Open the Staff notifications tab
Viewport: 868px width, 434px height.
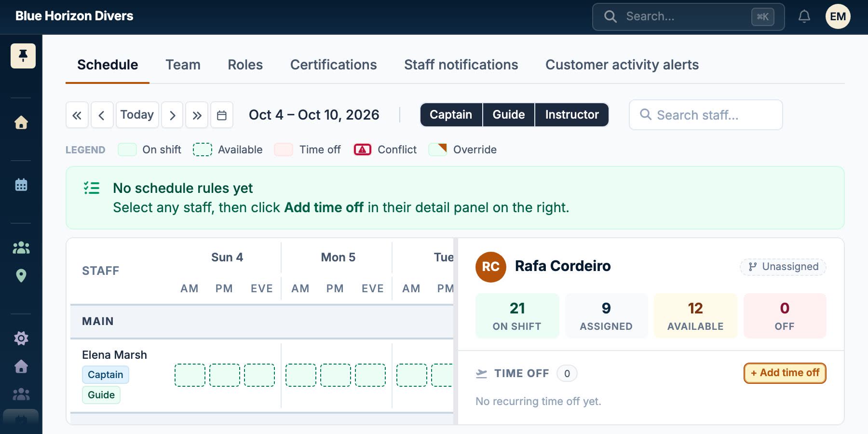[x=461, y=65]
